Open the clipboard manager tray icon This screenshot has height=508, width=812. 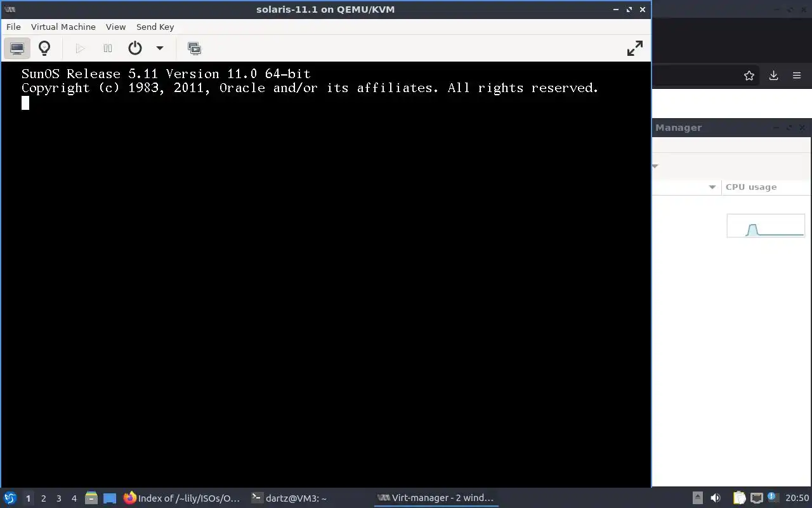click(740, 498)
